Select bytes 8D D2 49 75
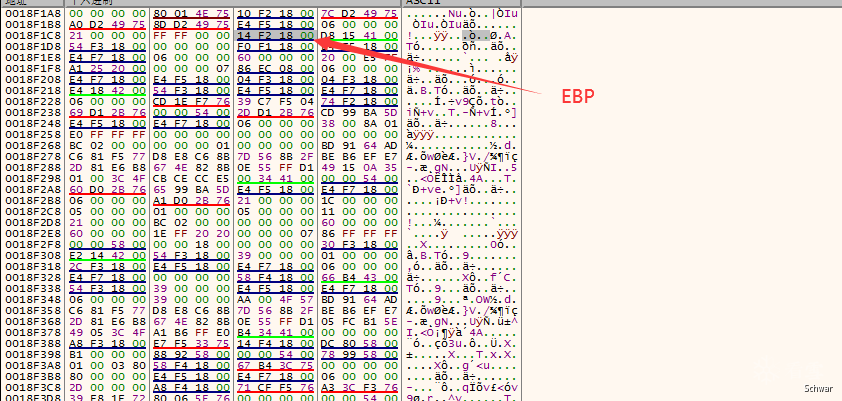 pos(191,25)
